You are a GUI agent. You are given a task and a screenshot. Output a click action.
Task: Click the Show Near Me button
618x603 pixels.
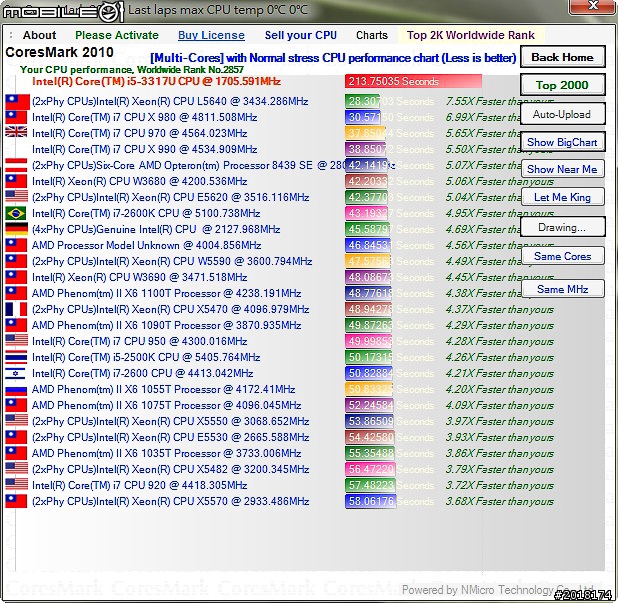(x=562, y=169)
